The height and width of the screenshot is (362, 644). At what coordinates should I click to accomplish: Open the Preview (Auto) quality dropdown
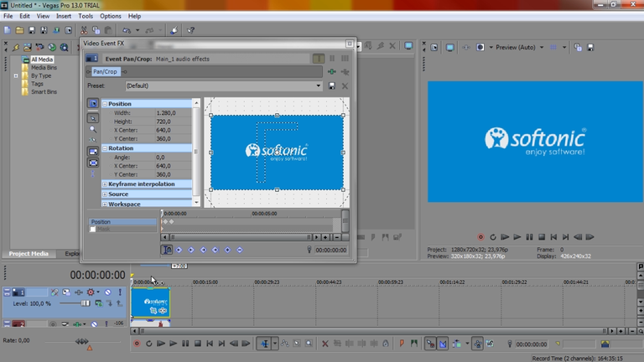tap(542, 48)
